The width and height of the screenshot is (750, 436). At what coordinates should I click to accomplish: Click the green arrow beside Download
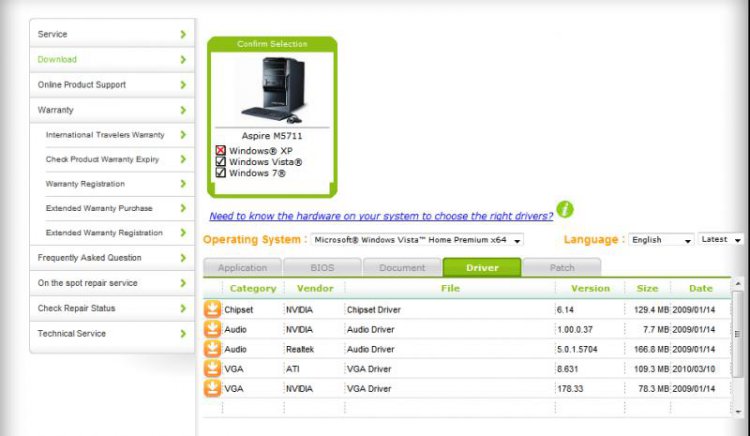(183, 59)
